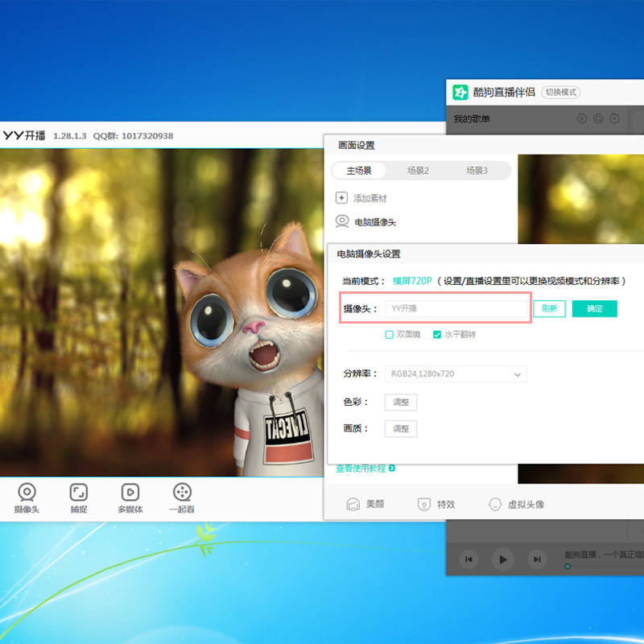
Task: Click the 刷新 refresh button
Action: tap(549, 308)
